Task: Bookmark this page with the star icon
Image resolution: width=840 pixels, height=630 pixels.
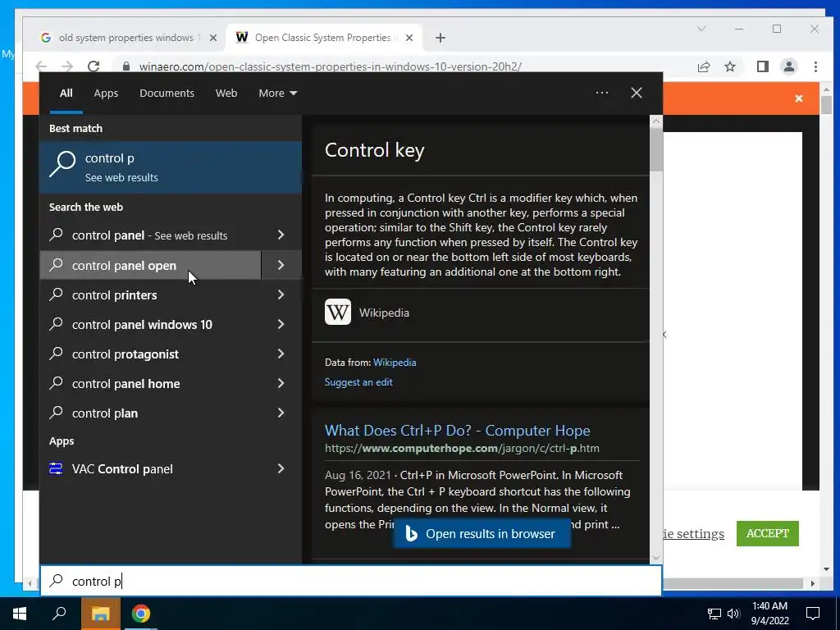Action: (730, 66)
